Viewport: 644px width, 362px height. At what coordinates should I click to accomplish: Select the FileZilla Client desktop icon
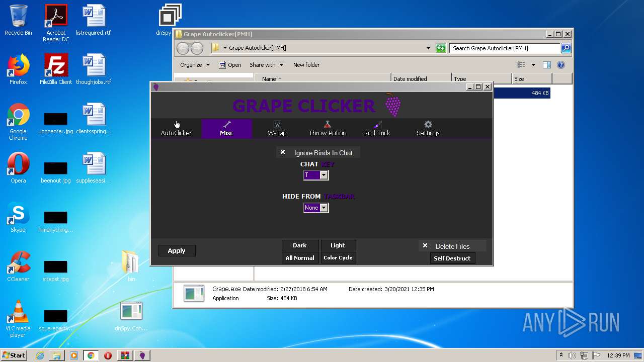[56, 69]
